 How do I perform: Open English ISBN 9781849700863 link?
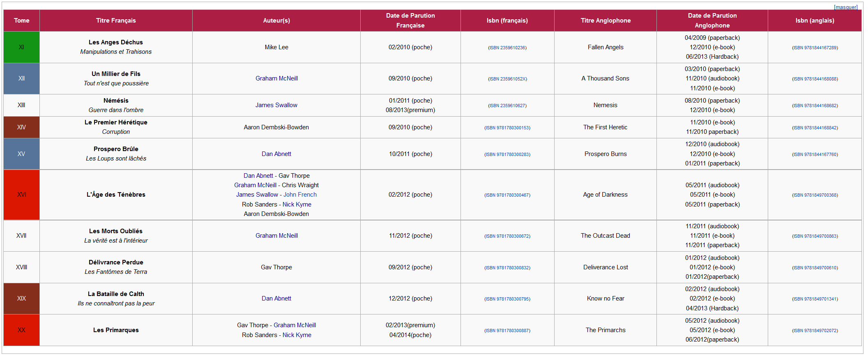(815, 236)
